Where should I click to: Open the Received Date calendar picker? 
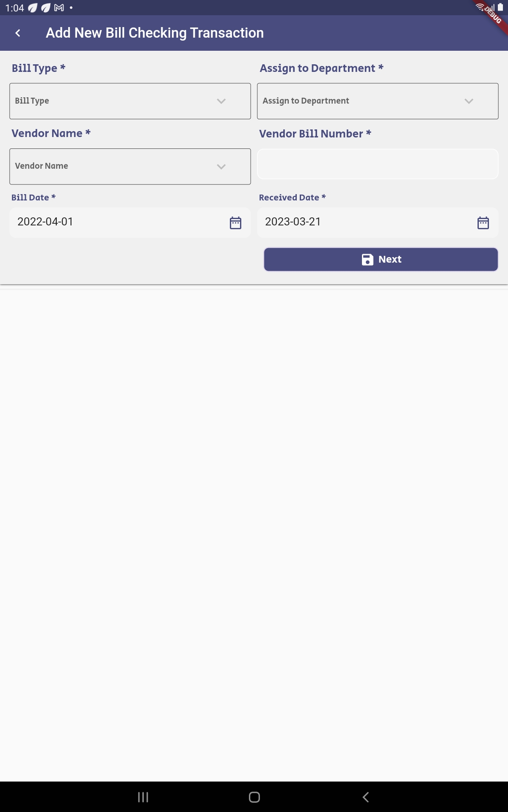coord(483,222)
